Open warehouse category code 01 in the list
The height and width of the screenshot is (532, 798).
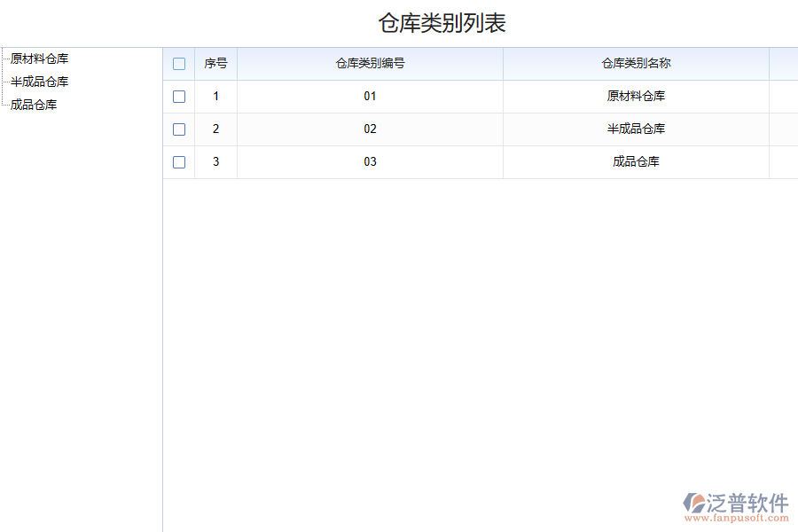370,96
